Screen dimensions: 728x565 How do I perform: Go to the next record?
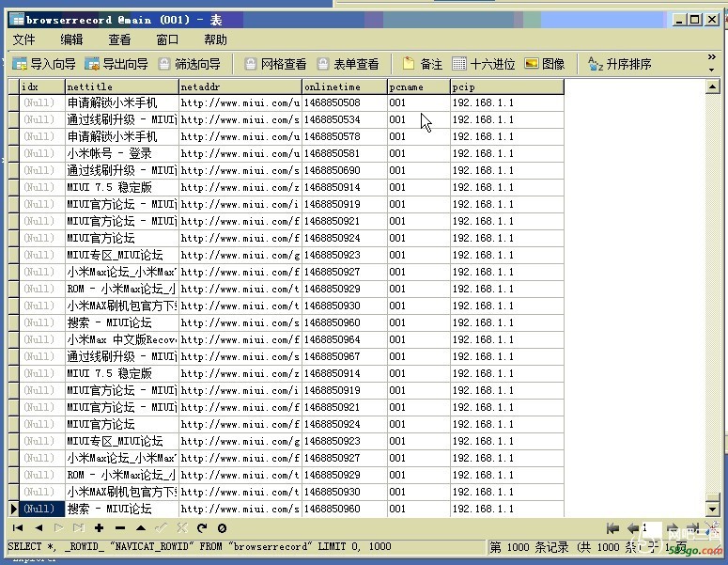tap(58, 527)
